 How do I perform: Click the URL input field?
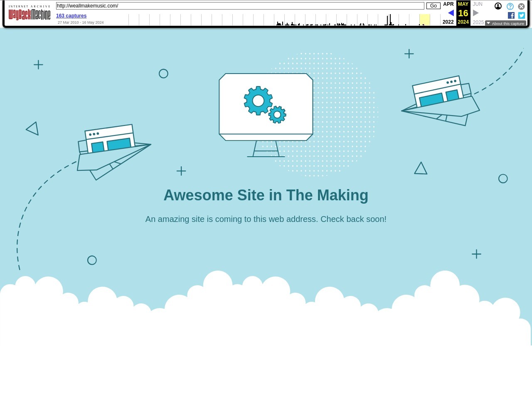[x=240, y=6]
